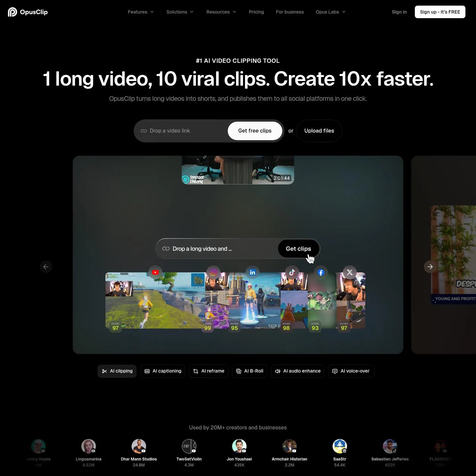The image size is (476, 476).
Task: Click the LinkedIn icon above the clips
Action: click(253, 272)
